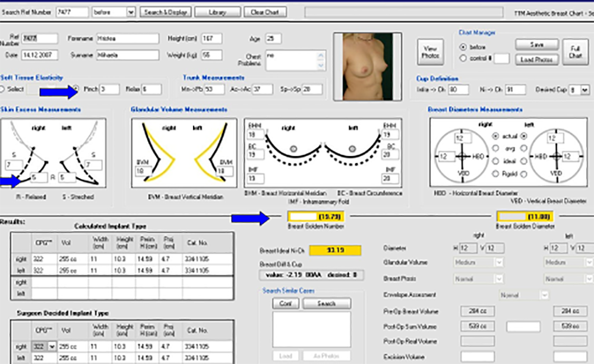Expand the Desired Cup dropdown
This screenshot has width=594, height=364.
click(585, 90)
